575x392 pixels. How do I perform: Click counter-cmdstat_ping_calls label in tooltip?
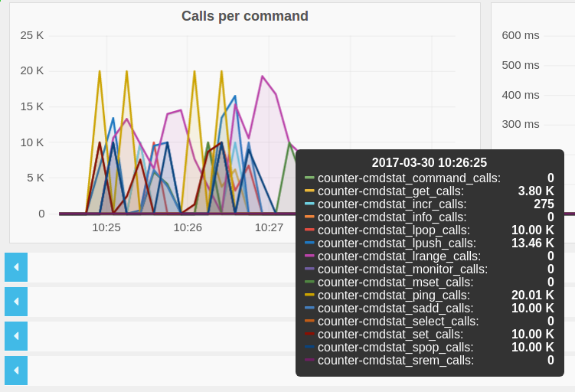pos(394,296)
